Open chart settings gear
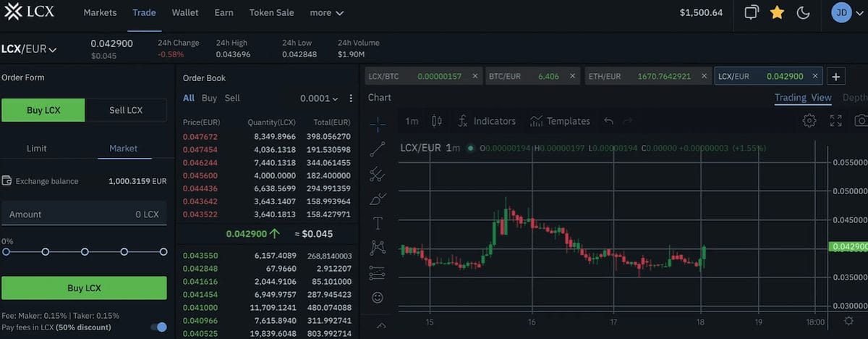868x339 pixels. 809,121
